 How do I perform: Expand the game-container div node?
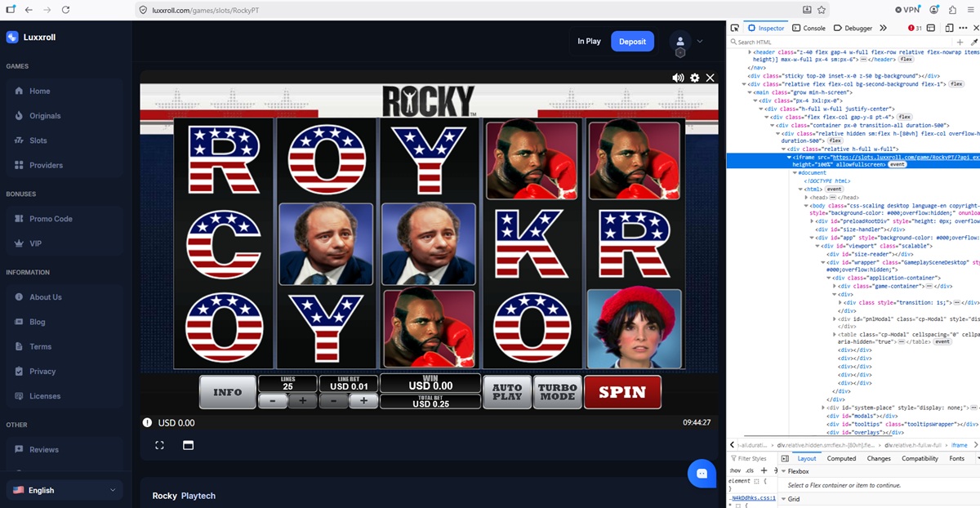pyautogui.click(x=835, y=286)
